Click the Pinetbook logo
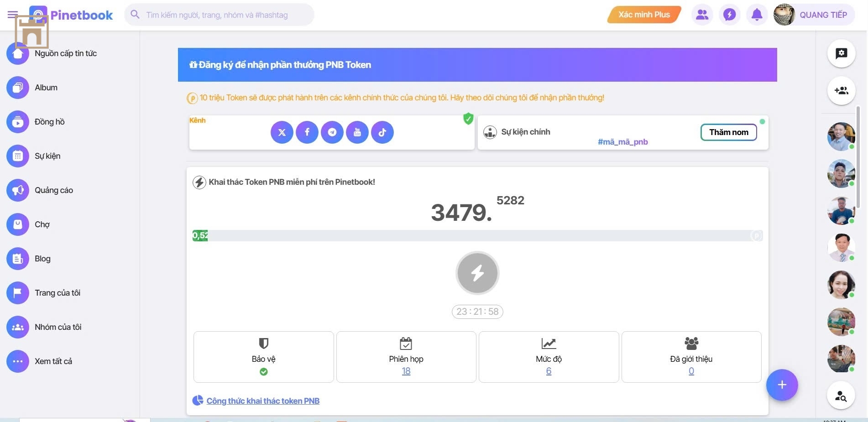Image resolution: width=868 pixels, height=422 pixels. click(x=71, y=15)
